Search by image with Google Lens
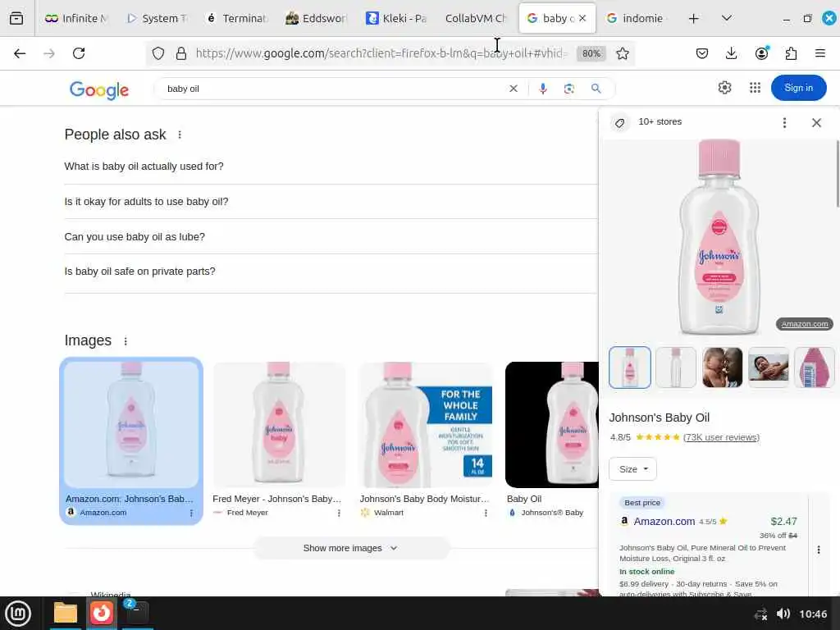840x630 pixels. pyautogui.click(x=569, y=89)
